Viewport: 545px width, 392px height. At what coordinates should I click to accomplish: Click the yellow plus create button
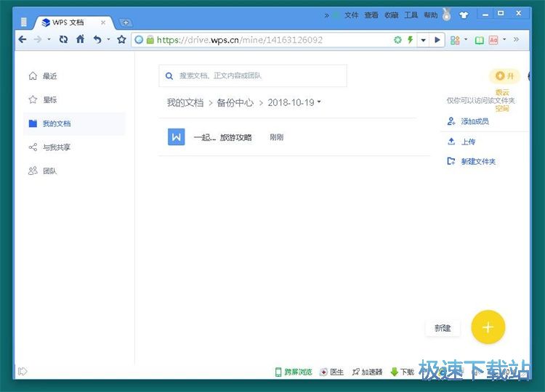488,327
